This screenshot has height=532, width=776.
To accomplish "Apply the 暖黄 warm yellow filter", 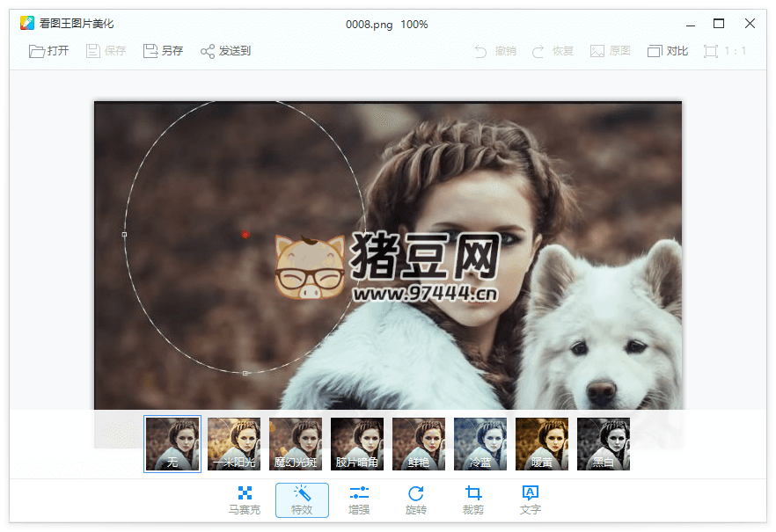I will pyautogui.click(x=542, y=444).
